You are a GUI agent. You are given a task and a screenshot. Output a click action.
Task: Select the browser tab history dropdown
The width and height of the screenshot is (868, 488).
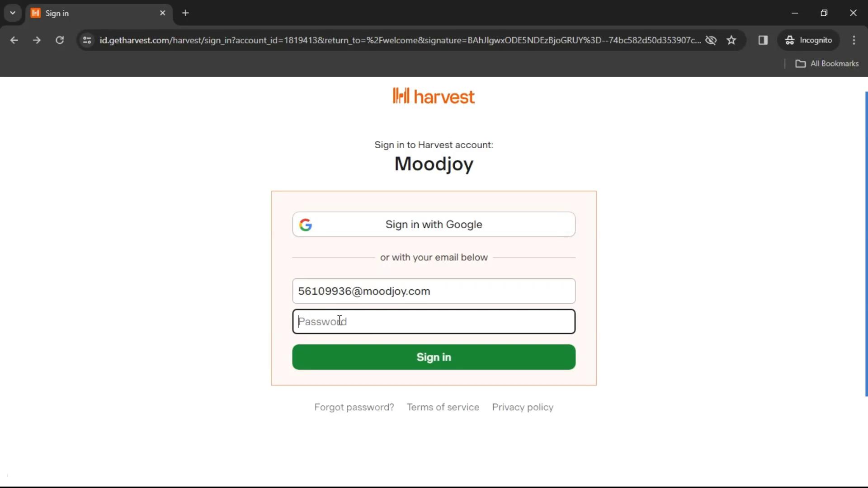13,13
